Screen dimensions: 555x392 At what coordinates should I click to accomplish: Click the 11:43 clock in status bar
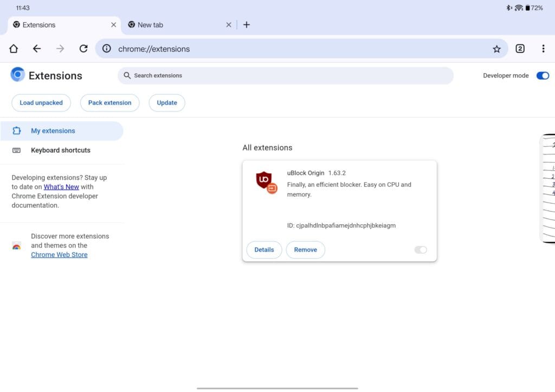(23, 8)
